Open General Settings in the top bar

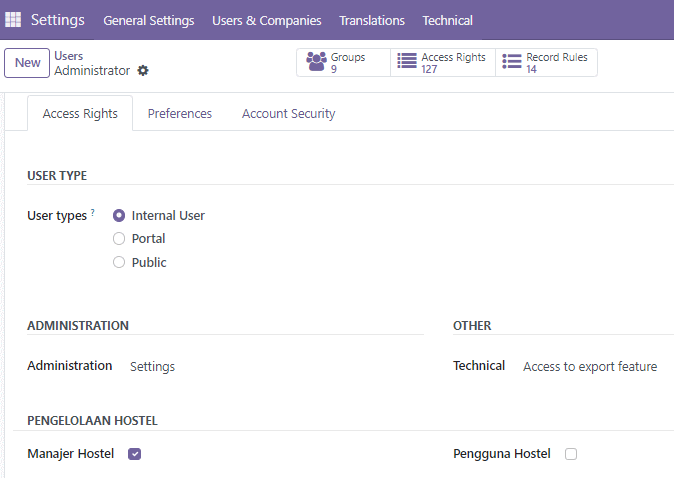(149, 20)
